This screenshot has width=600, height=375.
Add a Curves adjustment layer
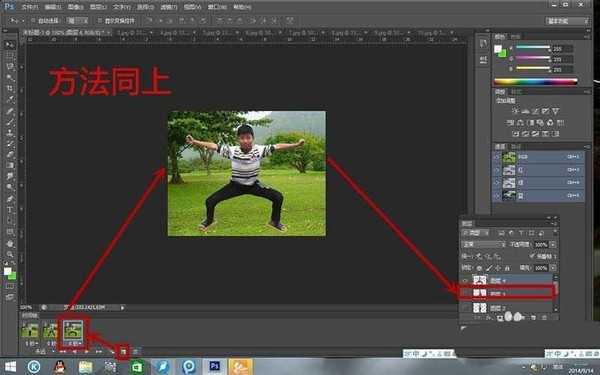pos(535,111)
